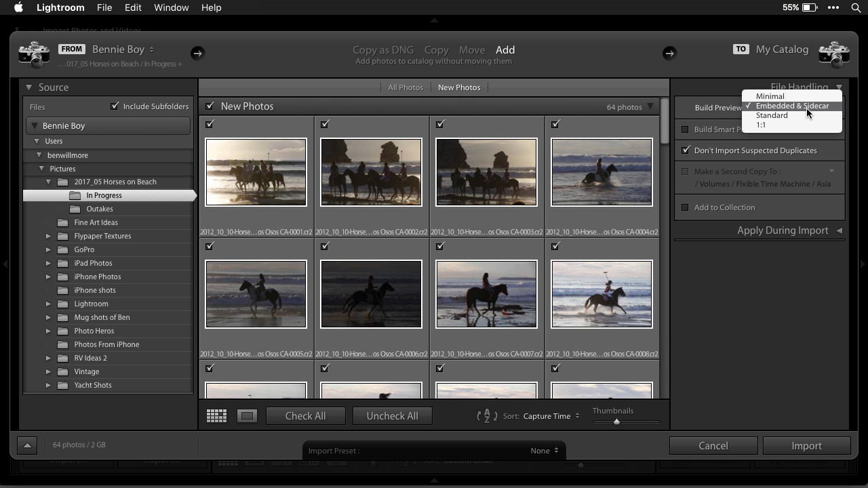Choose Minimal from preview menu
868x488 pixels.
(x=770, y=96)
